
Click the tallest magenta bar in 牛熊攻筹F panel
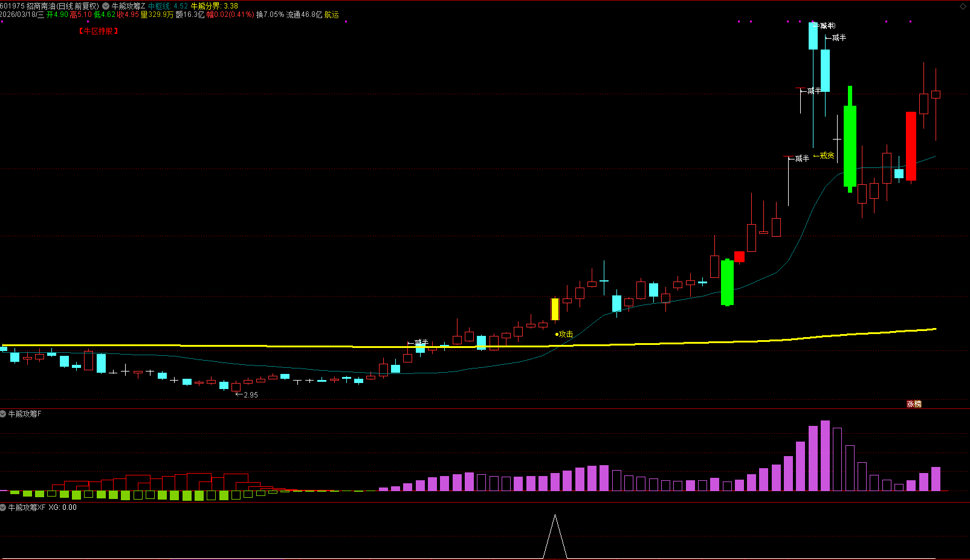(x=825, y=455)
